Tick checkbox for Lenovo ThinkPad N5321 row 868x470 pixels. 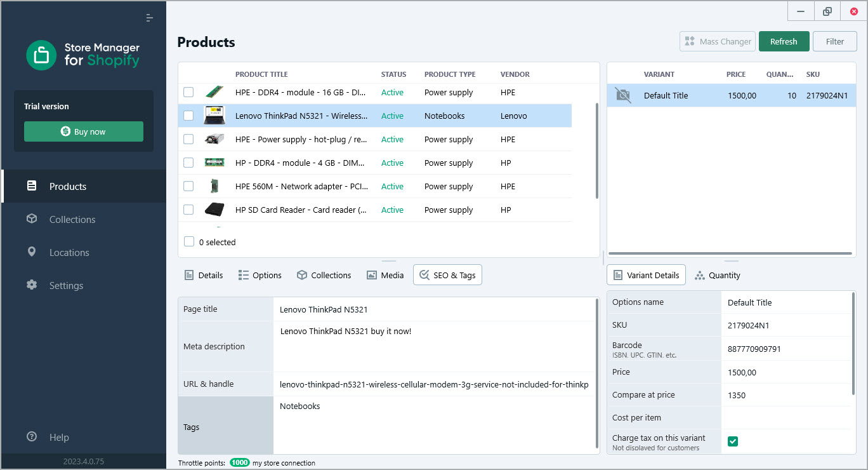pyautogui.click(x=188, y=116)
